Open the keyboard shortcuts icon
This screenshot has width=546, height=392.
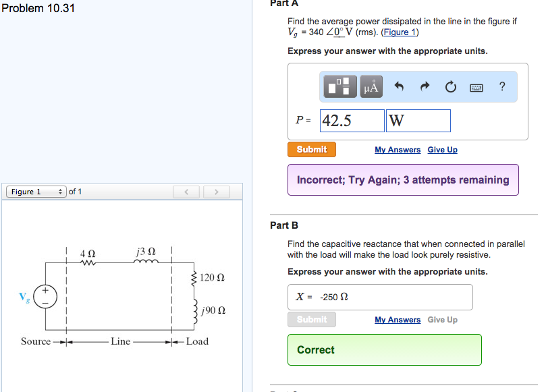point(476,86)
